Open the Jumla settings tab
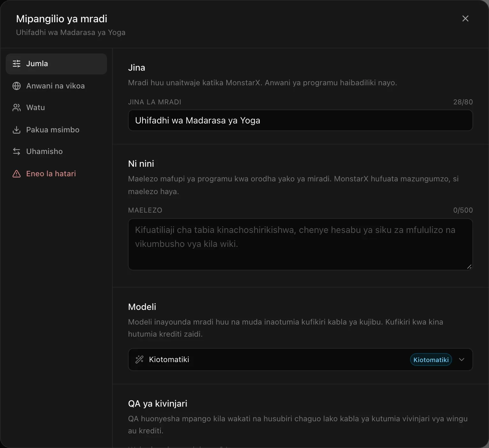This screenshot has height=448, width=489. pyautogui.click(x=56, y=64)
